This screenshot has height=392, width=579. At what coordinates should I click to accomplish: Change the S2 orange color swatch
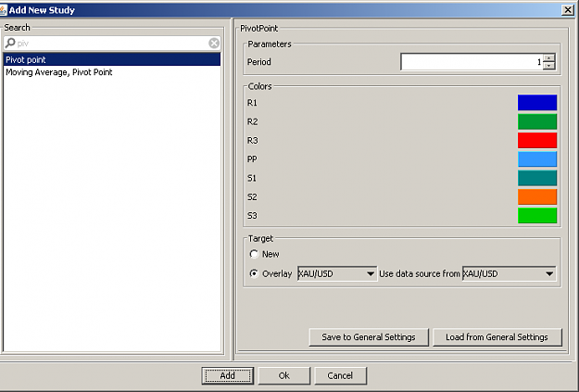point(537,196)
